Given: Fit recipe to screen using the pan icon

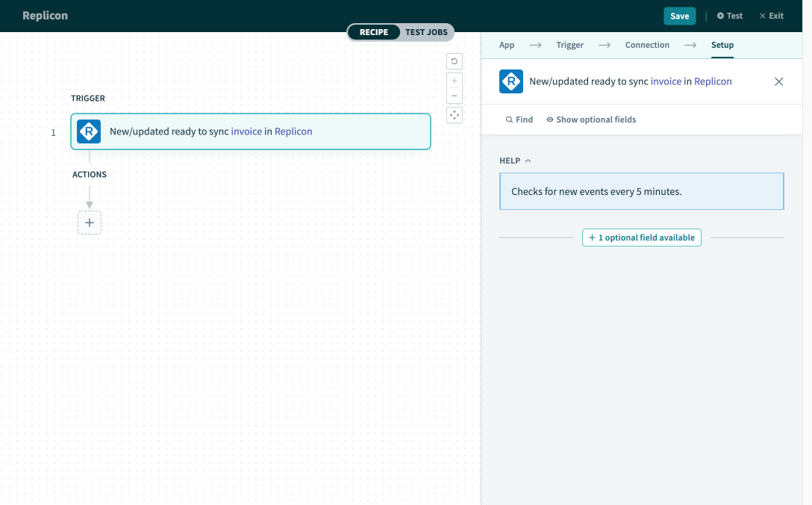Looking at the screenshot, I should [x=455, y=114].
